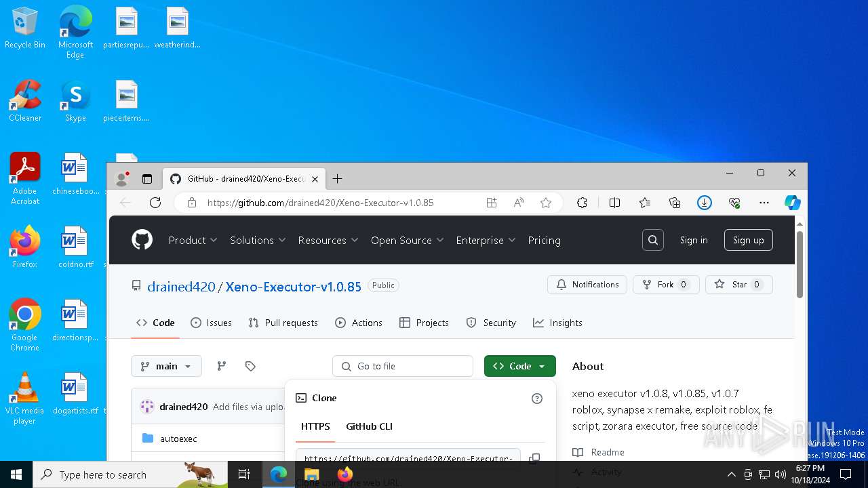Focus Go to file search field
The height and width of the screenshot is (488, 868).
(x=403, y=366)
